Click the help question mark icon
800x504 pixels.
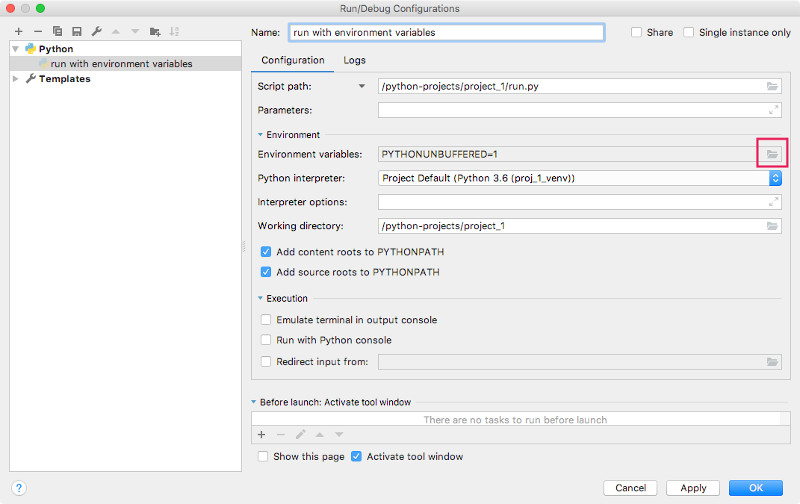(x=18, y=488)
